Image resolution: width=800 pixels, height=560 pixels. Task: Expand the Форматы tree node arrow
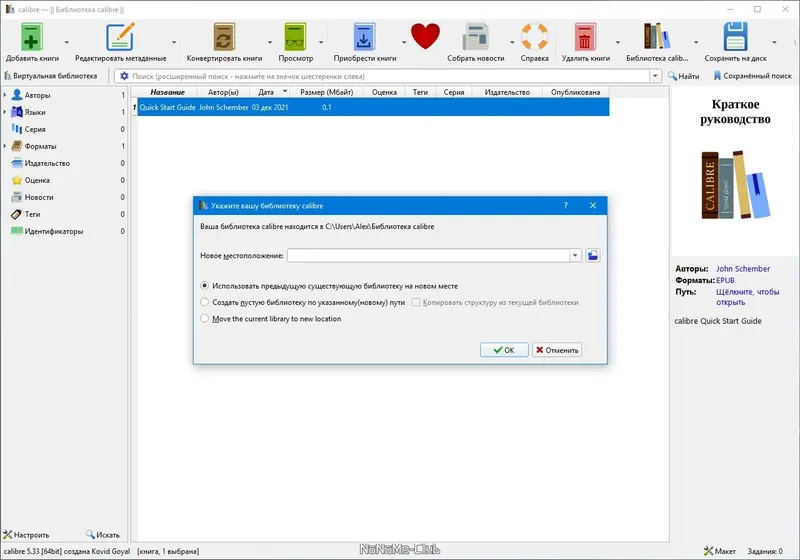5,146
